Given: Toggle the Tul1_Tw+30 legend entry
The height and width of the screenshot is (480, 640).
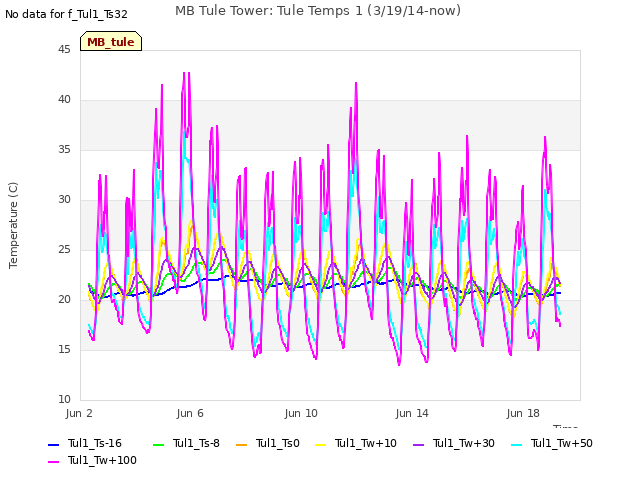Looking at the screenshot, I should tap(454, 443).
